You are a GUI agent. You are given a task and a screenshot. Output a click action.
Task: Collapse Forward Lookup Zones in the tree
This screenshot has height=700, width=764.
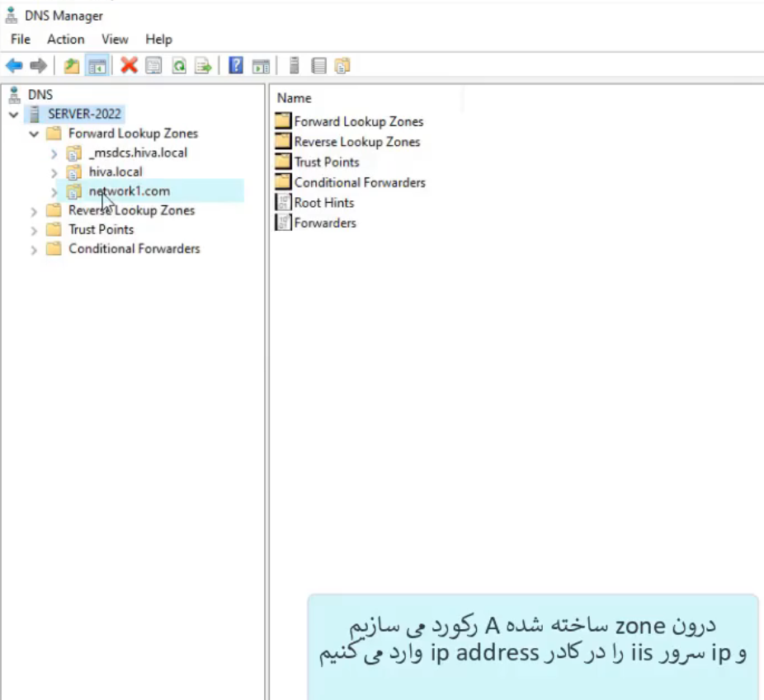pos(34,134)
